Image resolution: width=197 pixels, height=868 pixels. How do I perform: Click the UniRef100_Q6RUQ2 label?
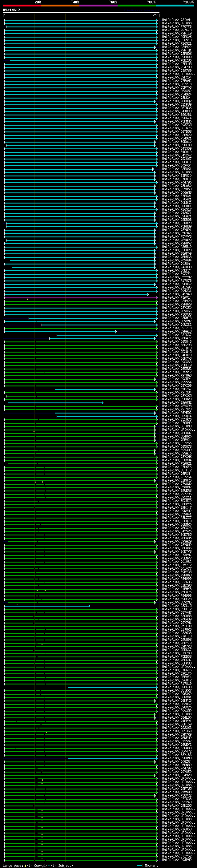point(177,101)
